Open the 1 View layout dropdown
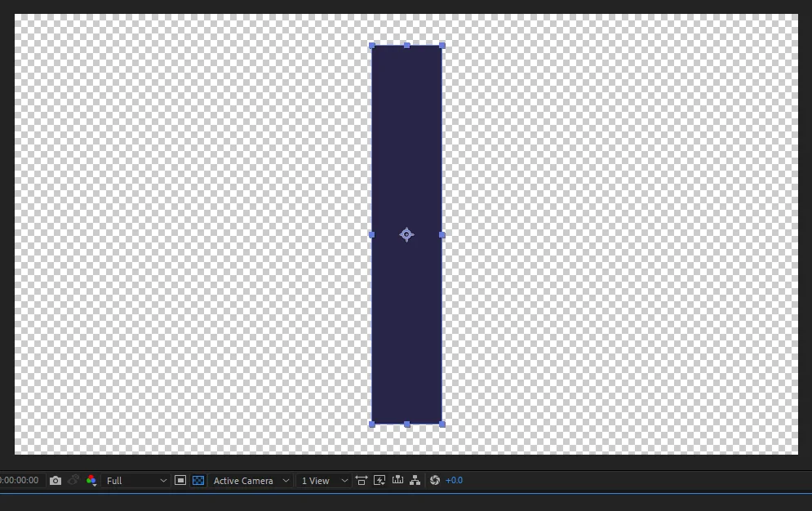Screen dimensions: 812x511 tap(324, 481)
